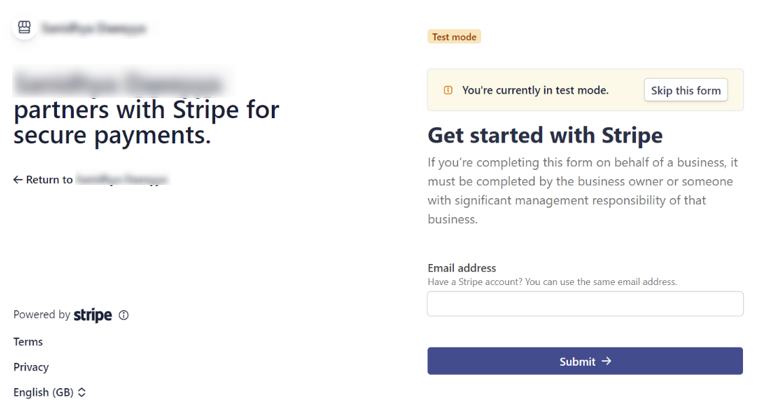Click "You're currently in test mode" text
The image size is (778, 407).
point(535,90)
